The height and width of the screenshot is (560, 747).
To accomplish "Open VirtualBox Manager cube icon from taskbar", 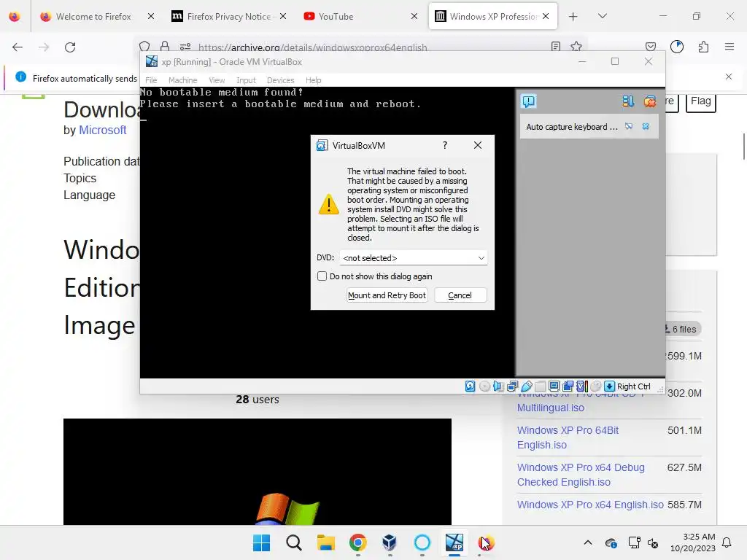I will (390, 542).
